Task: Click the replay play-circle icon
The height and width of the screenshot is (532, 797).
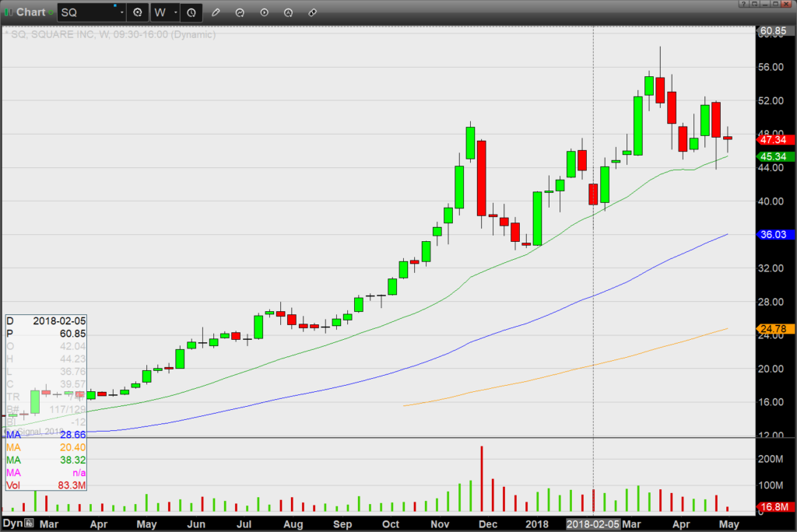Action: tap(265, 12)
